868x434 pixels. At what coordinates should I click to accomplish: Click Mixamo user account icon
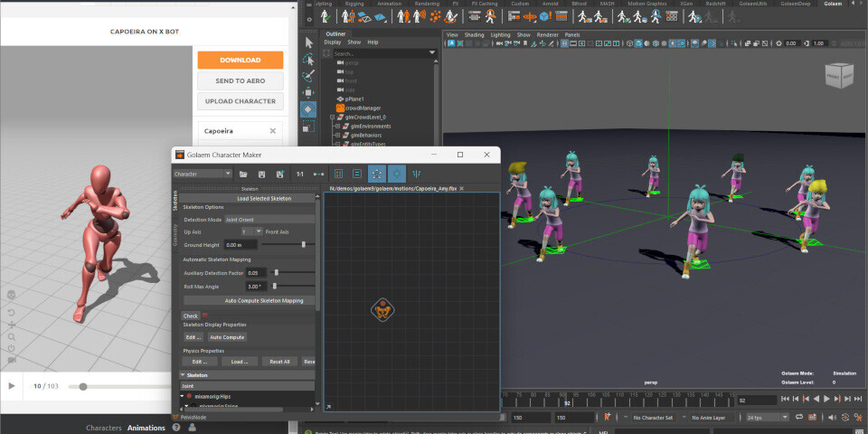[192, 428]
